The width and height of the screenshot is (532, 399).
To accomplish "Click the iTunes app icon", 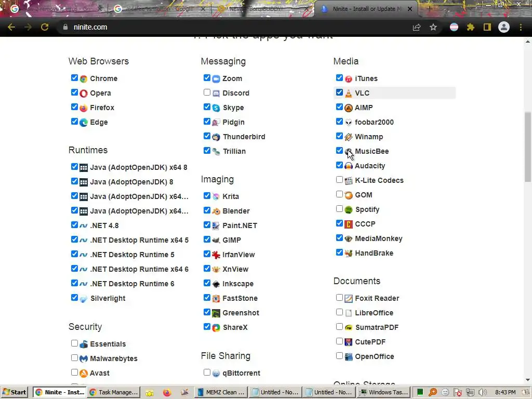I will (x=349, y=79).
